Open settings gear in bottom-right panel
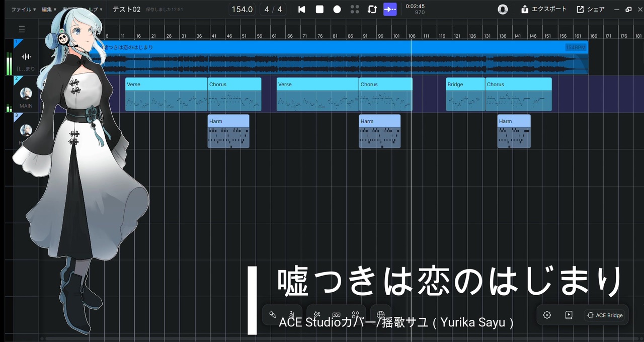Screen dimensions: 644x342 click(547, 315)
